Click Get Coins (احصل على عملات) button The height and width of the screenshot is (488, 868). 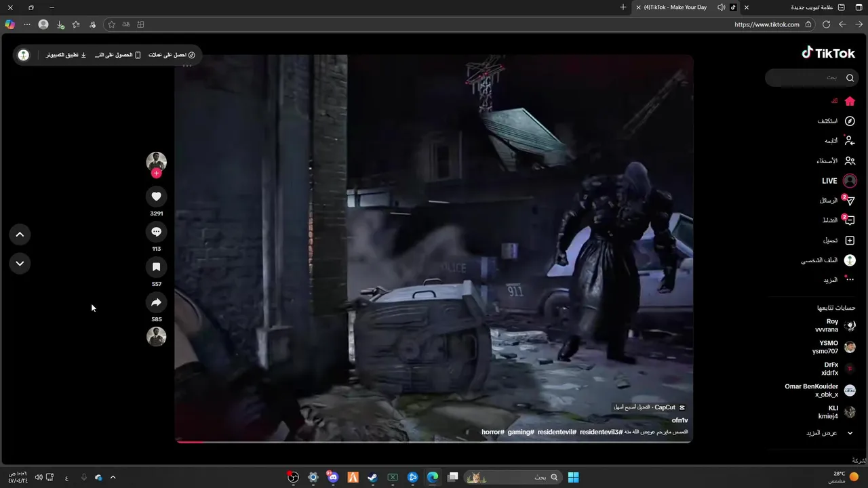coord(172,55)
